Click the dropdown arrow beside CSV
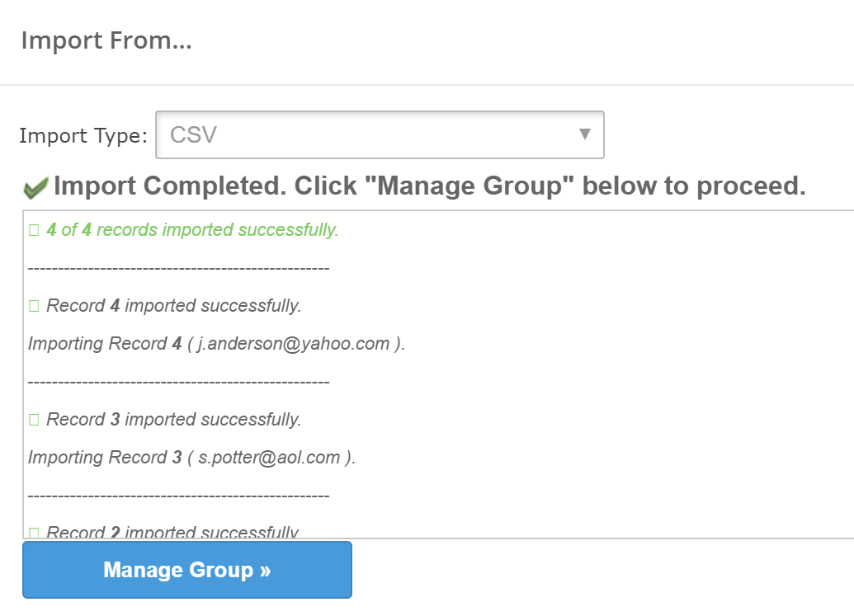 point(585,134)
